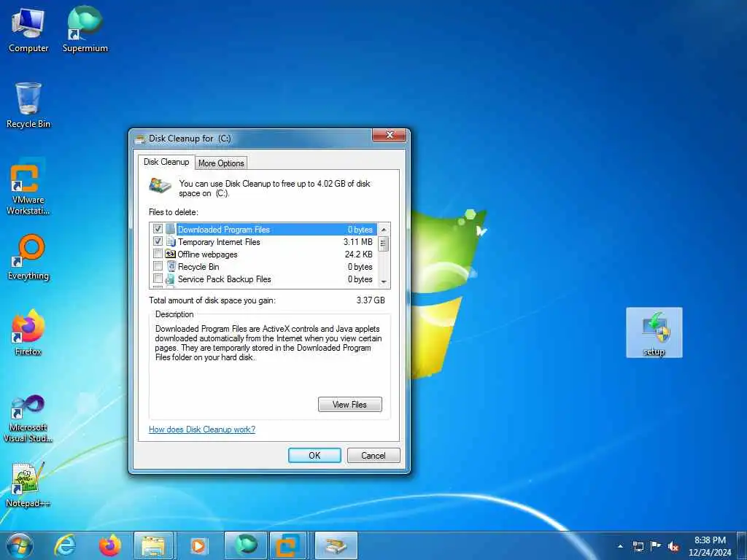Click the Downloaded Program Files item icon
The height and width of the screenshot is (560, 747).
171,229
